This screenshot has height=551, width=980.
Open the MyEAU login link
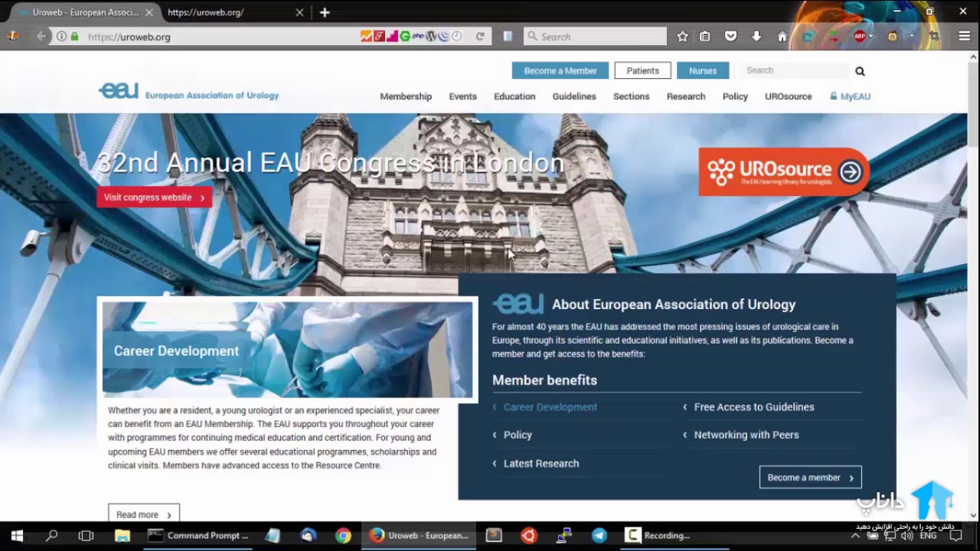pyautogui.click(x=850, y=96)
